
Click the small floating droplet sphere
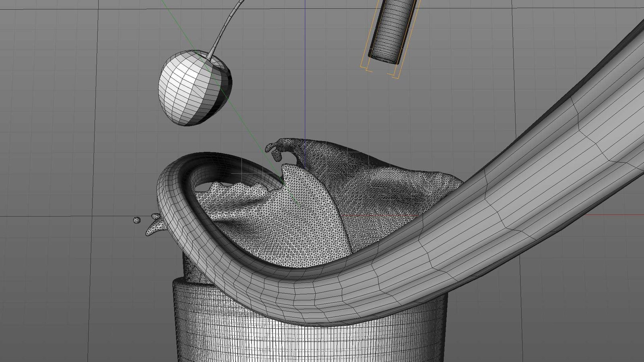point(137,220)
